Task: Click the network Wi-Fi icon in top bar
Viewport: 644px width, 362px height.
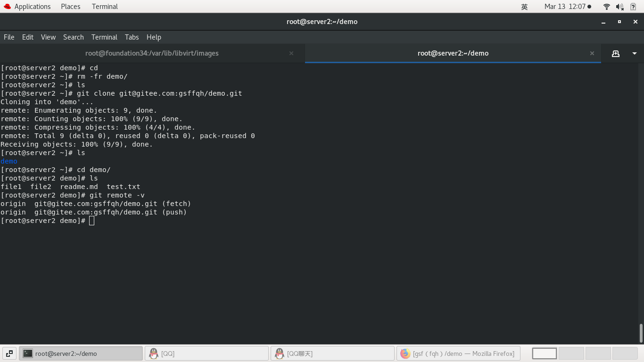Action: tap(605, 7)
